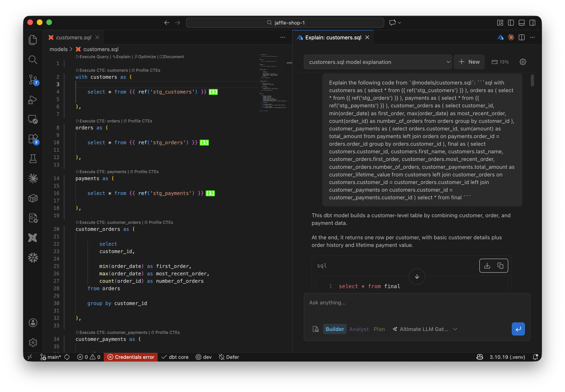The width and height of the screenshot is (565, 392).
Task: Open the dbt Power User sidebar icon
Action: tap(33, 238)
